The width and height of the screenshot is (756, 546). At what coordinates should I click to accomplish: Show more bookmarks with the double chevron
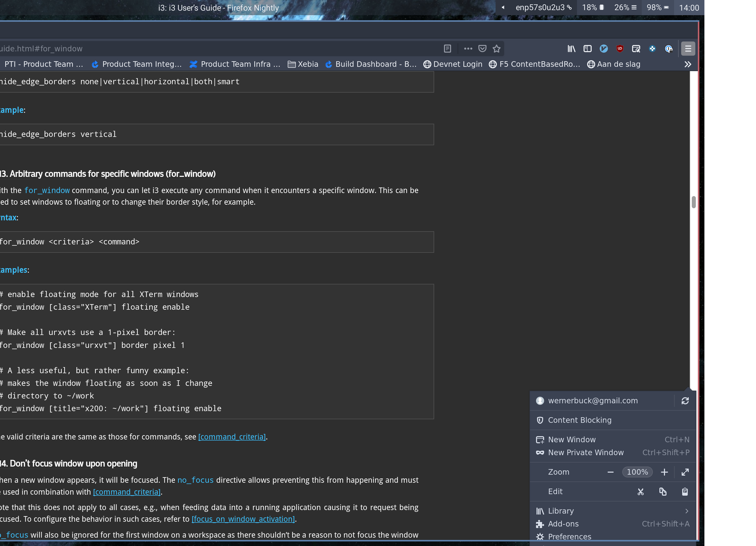pos(688,64)
